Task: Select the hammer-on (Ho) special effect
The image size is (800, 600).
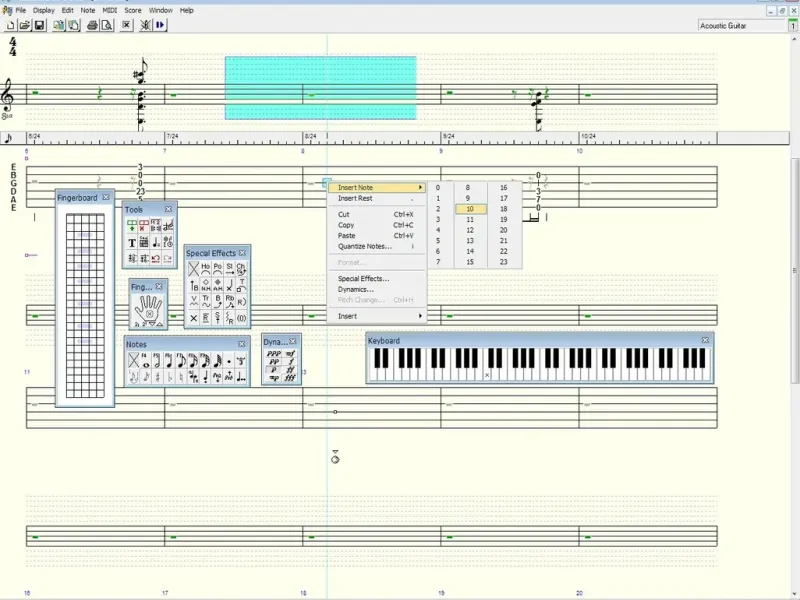Action: [205, 268]
